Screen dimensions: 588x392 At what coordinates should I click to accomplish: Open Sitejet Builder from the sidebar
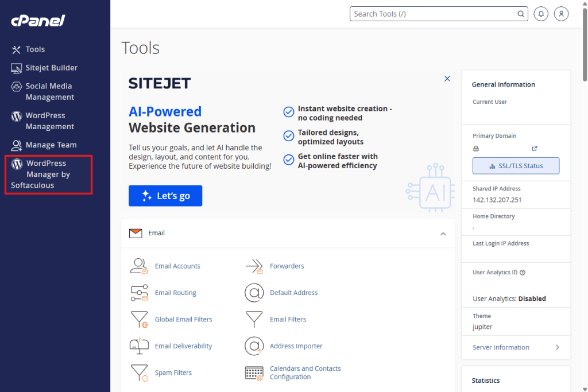[x=43, y=68]
